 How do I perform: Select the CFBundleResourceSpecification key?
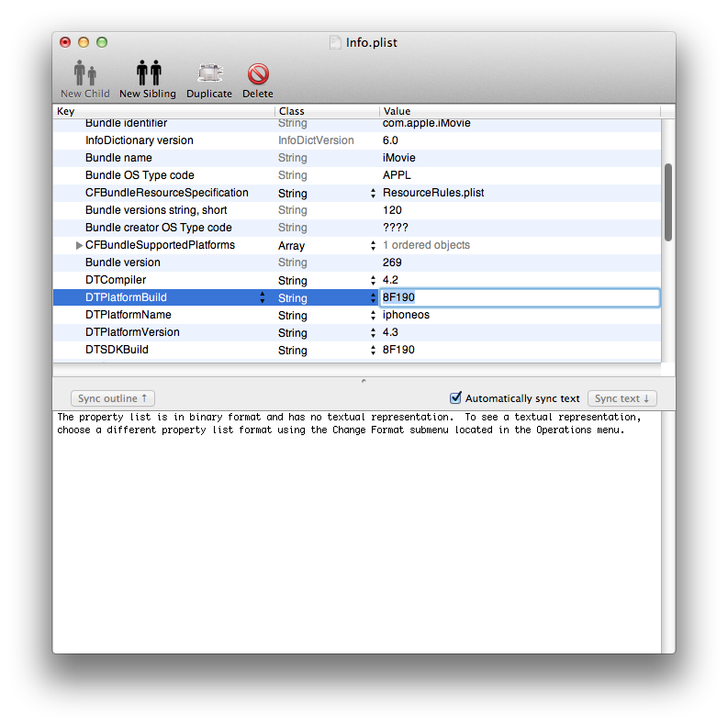point(167,193)
